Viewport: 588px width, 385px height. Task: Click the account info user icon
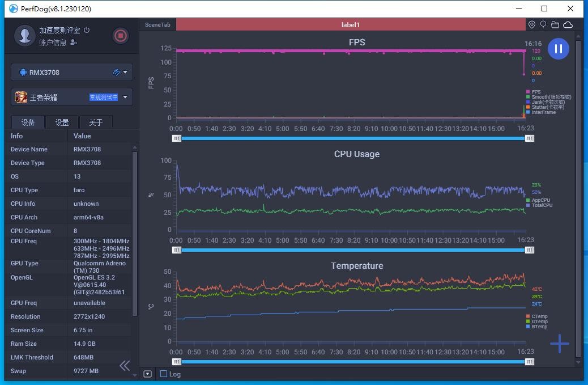74,43
